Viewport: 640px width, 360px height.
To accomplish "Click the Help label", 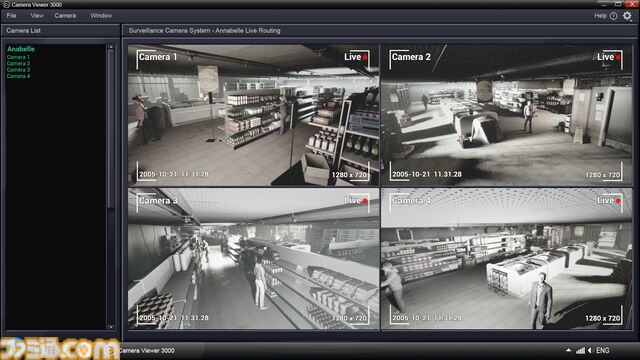I will coord(600,16).
